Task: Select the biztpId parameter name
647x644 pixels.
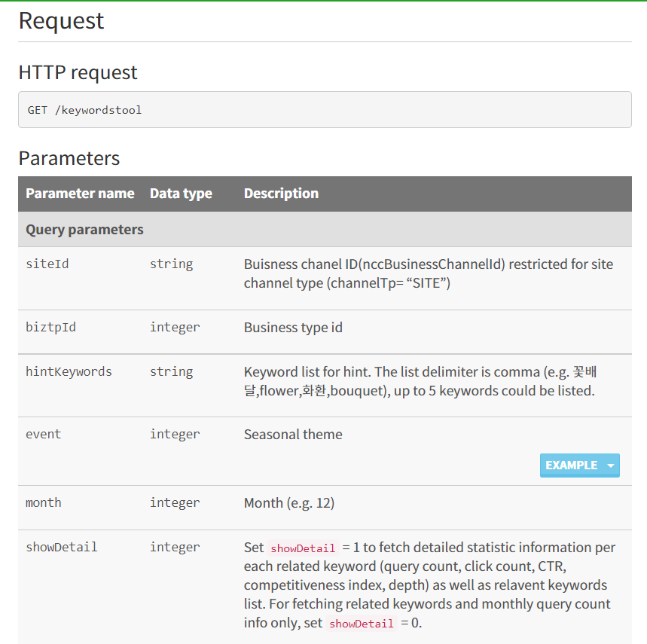Action: [50, 327]
